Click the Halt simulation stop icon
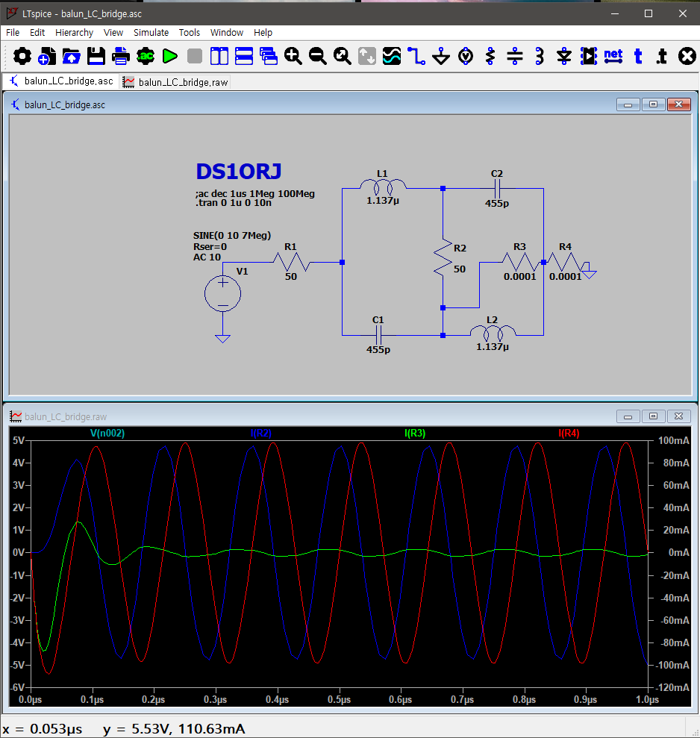This screenshot has height=738, width=700. point(195,57)
